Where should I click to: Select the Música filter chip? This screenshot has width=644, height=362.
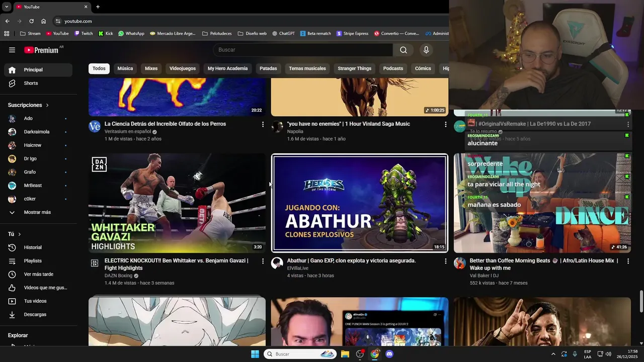(x=125, y=68)
